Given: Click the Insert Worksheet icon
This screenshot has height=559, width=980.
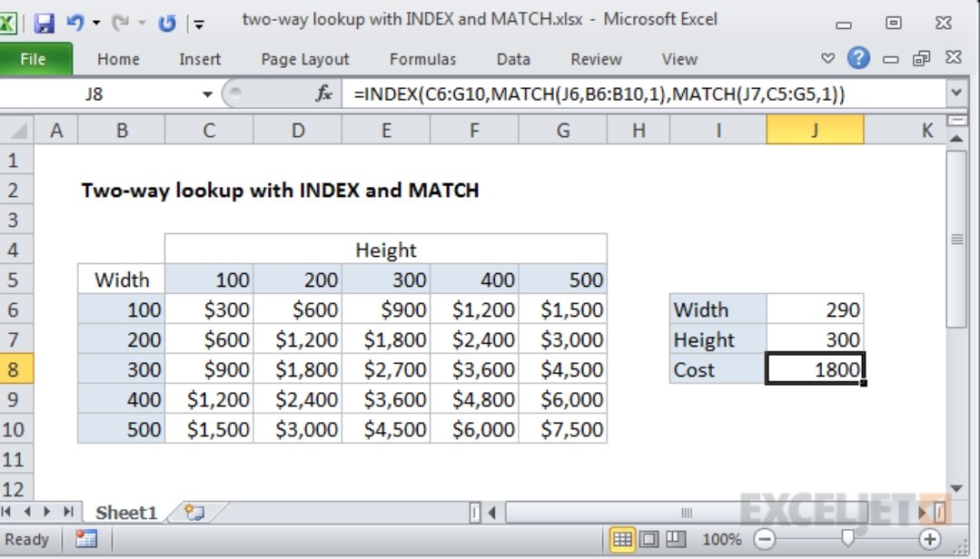Looking at the screenshot, I should [194, 513].
